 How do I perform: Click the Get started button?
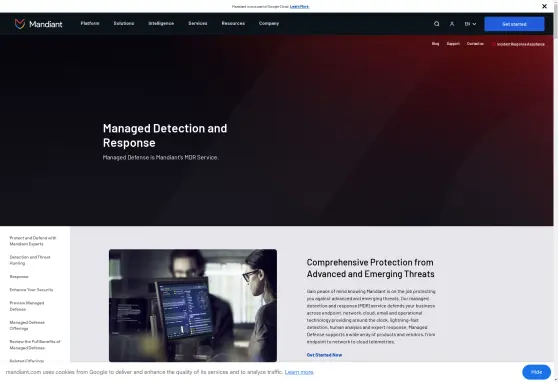point(514,24)
